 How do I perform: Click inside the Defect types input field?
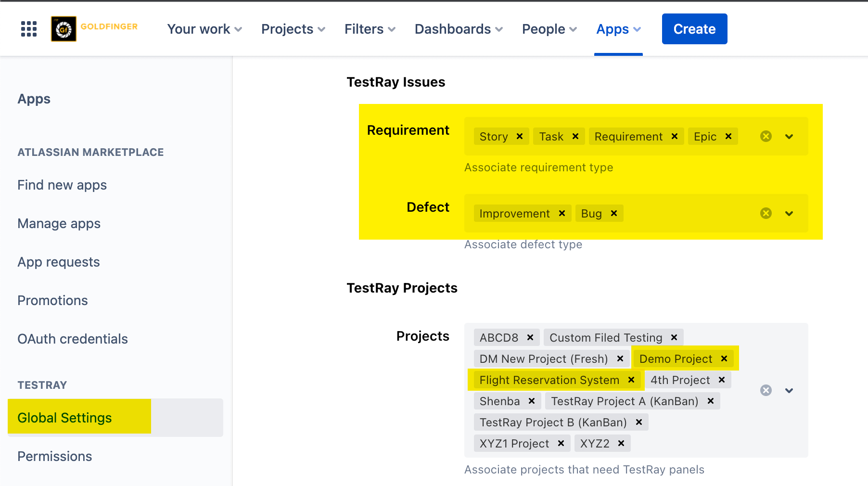(688, 214)
